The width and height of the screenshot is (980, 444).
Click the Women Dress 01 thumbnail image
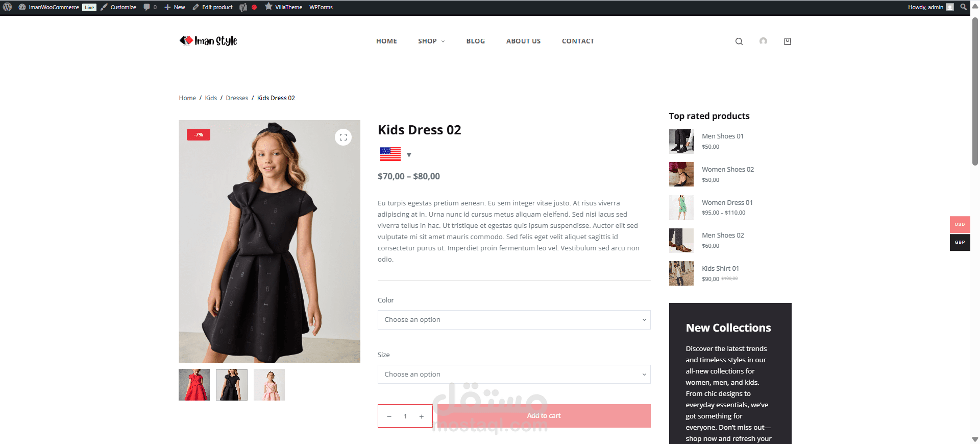pos(681,207)
